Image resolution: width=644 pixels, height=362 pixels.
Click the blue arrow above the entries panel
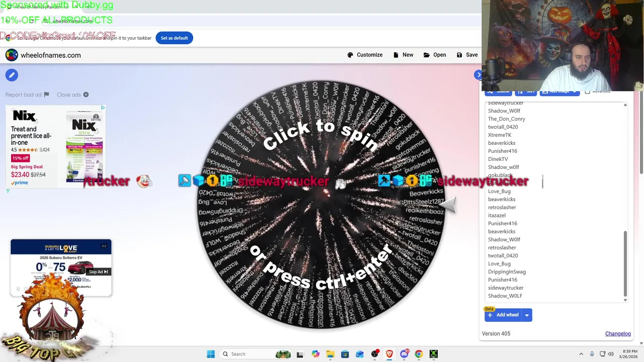point(478,75)
